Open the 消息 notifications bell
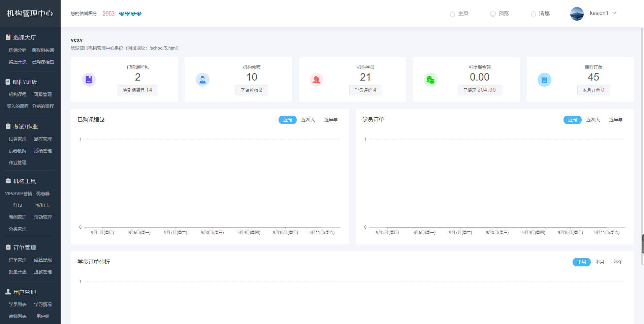Screen dimensions: 644x324 point(540,13)
